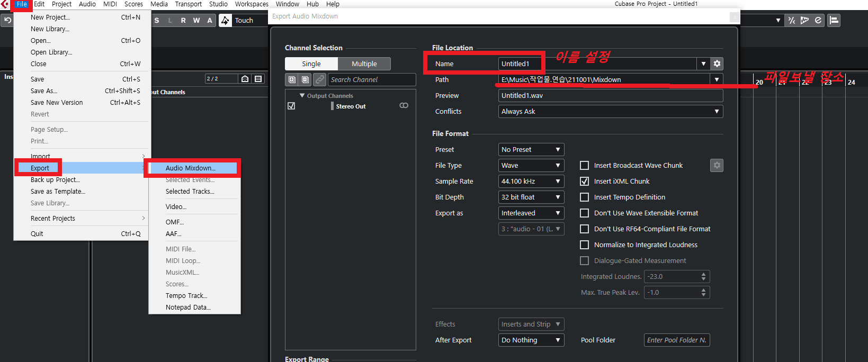
Task: Click the Search Channel field
Action: click(372, 79)
